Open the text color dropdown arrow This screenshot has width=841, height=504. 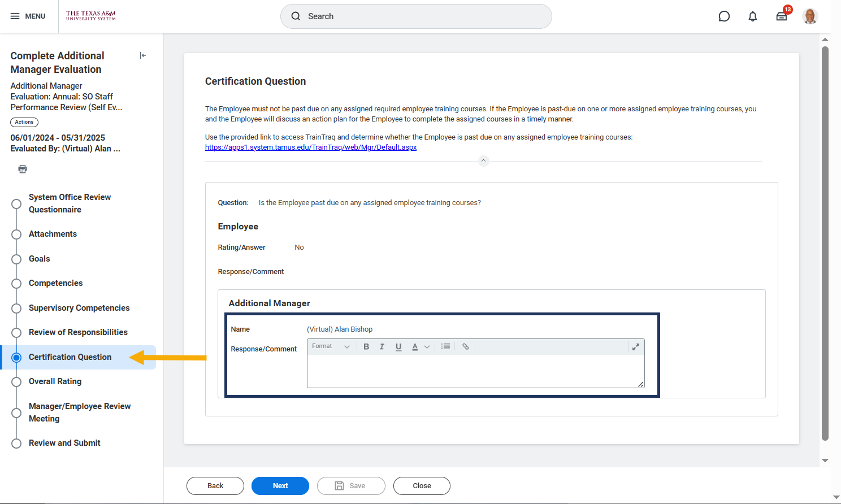point(427,347)
